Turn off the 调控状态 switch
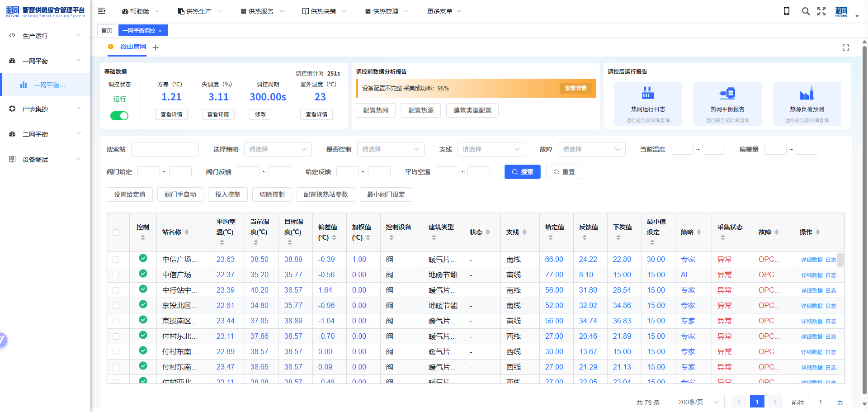The height and width of the screenshot is (412, 868). click(x=119, y=116)
